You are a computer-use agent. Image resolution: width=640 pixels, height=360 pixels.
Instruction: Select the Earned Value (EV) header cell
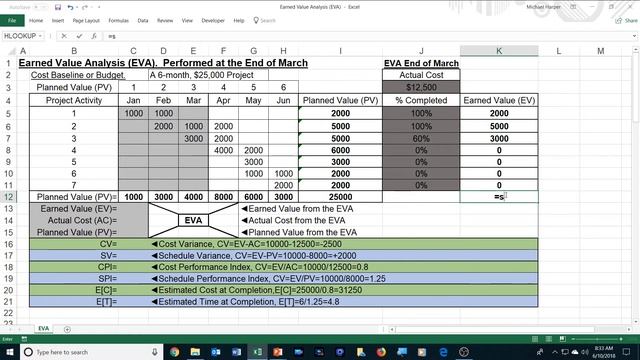pos(499,100)
